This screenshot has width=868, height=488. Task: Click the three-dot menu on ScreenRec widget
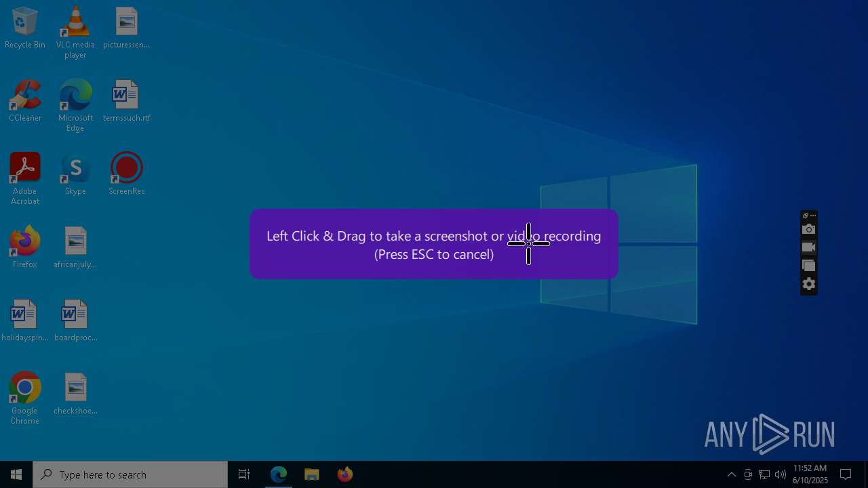click(x=813, y=216)
